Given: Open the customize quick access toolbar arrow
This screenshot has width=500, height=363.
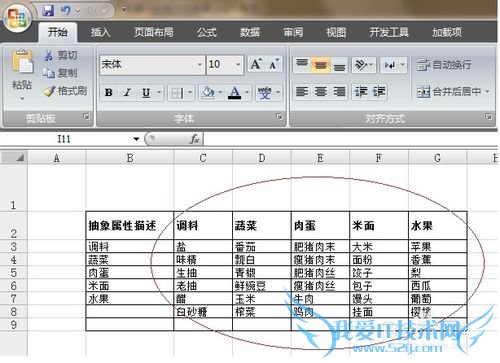Looking at the screenshot, I should [124, 11].
